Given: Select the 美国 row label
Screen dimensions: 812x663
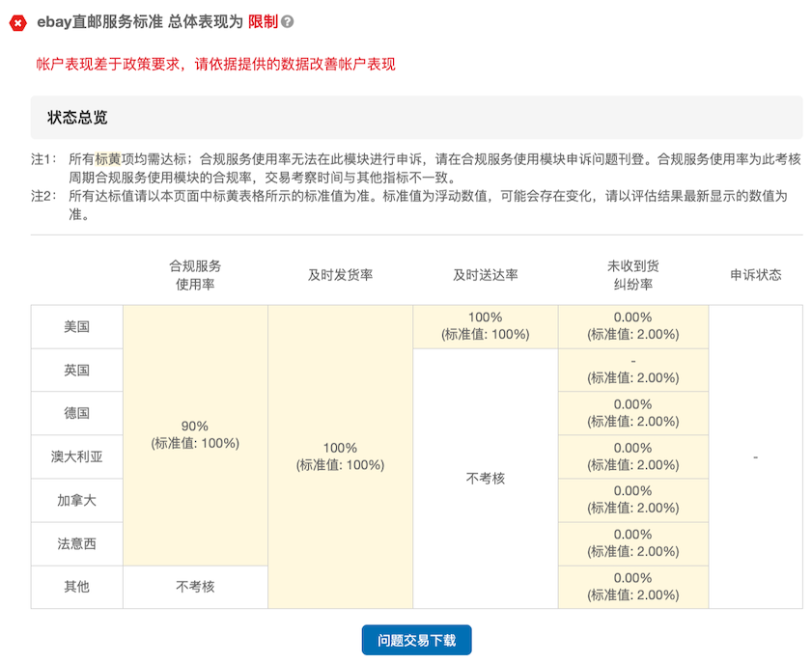Looking at the screenshot, I should point(77,326).
